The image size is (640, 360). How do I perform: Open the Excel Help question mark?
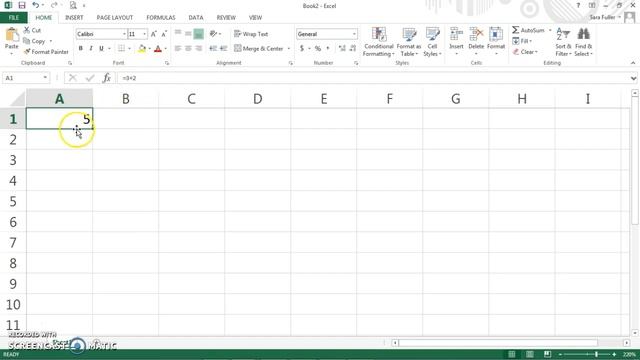tap(578, 5)
